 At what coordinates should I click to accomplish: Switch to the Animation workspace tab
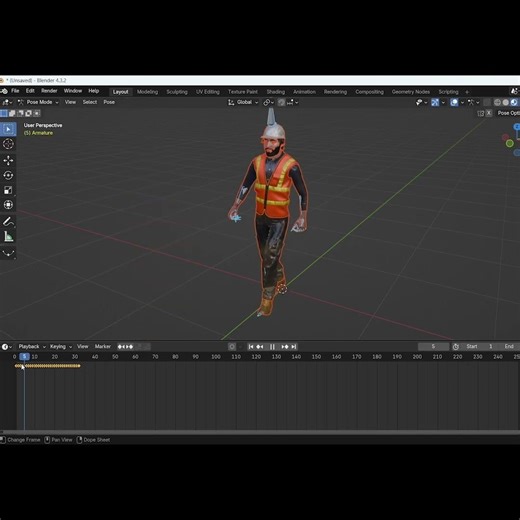304,92
